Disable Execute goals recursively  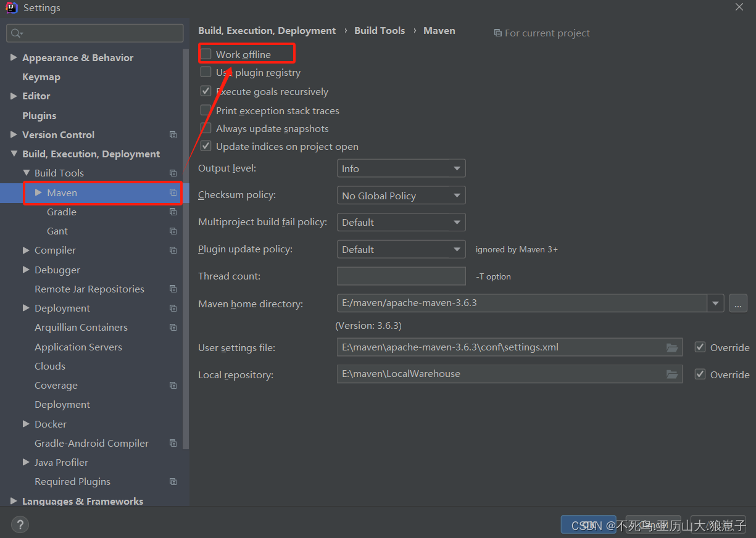point(206,91)
